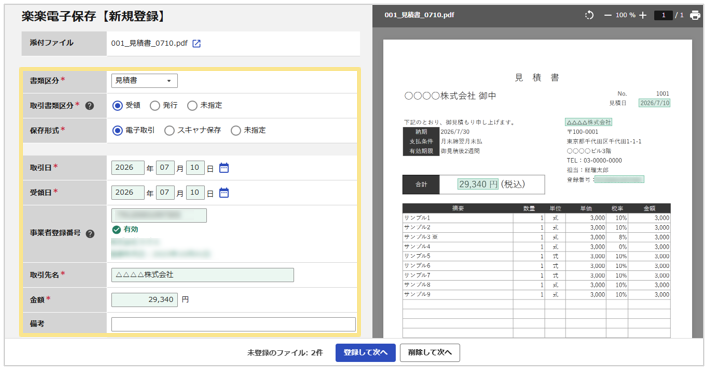Select 発行 radio button
Image resolution: width=706 pixels, height=371 pixels.
coord(155,106)
